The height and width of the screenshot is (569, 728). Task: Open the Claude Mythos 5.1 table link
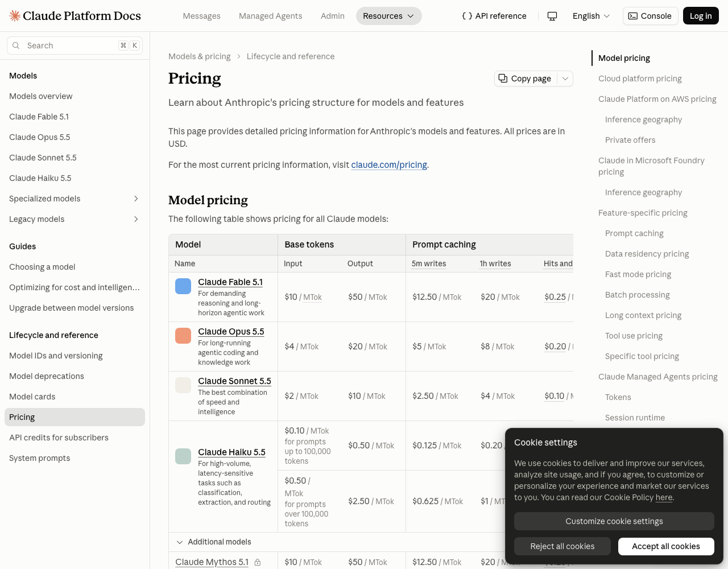212,562
